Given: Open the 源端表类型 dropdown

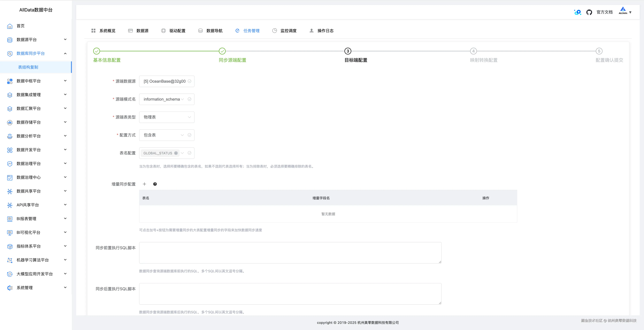Looking at the screenshot, I should [166, 117].
